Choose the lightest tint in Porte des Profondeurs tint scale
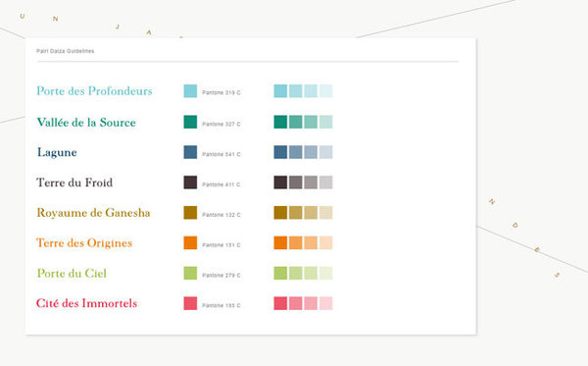 [x=326, y=91]
